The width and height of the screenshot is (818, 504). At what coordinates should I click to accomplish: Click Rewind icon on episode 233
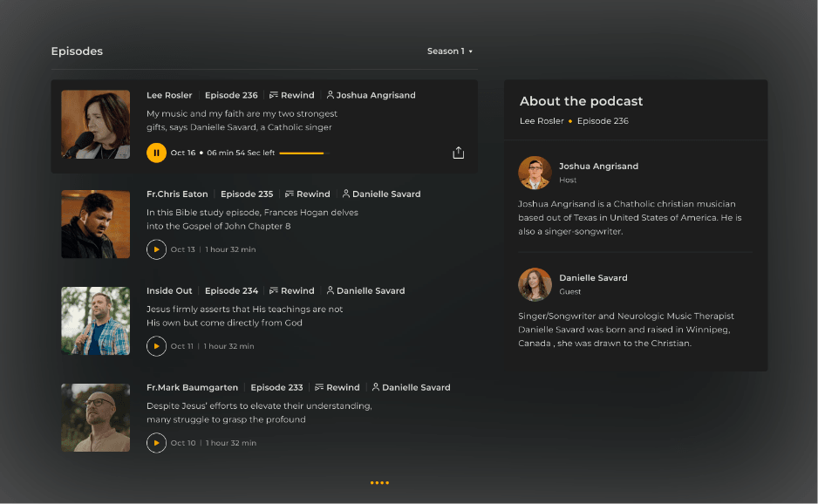319,388
